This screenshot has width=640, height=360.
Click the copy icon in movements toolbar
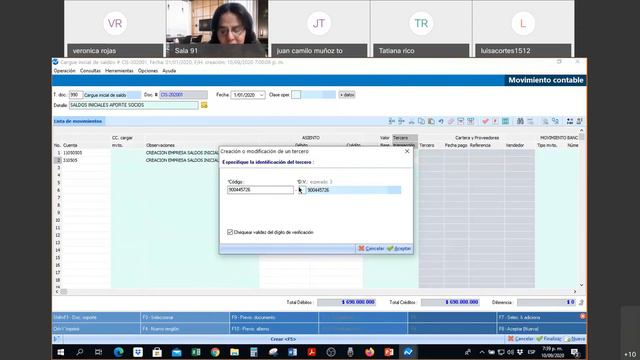pyautogui.click(x=421, y=121)
